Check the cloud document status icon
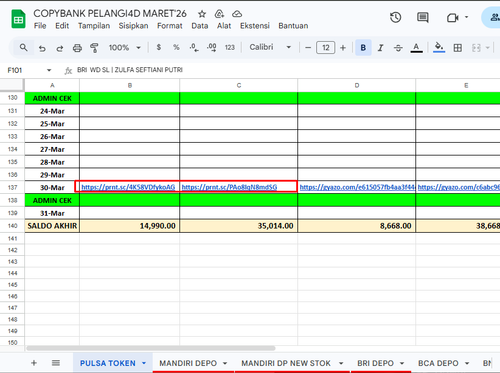This screenshot has width=500, height=373. pos(237,14)
